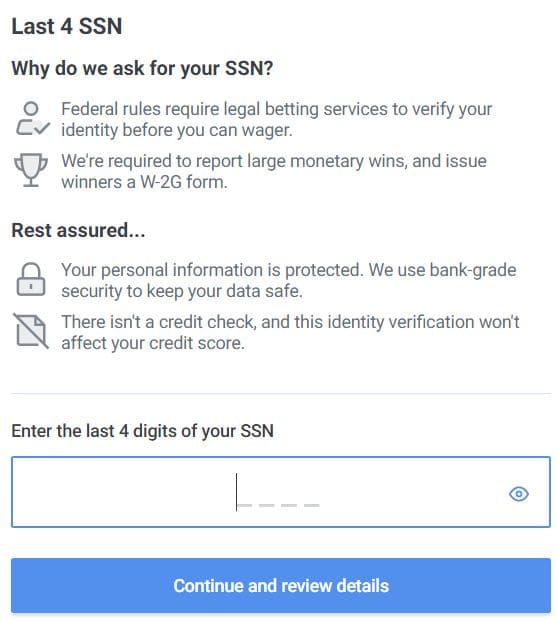557x621 pixels.
Task: Click the crossed-out document credit check icon
Action: (31, 331)
